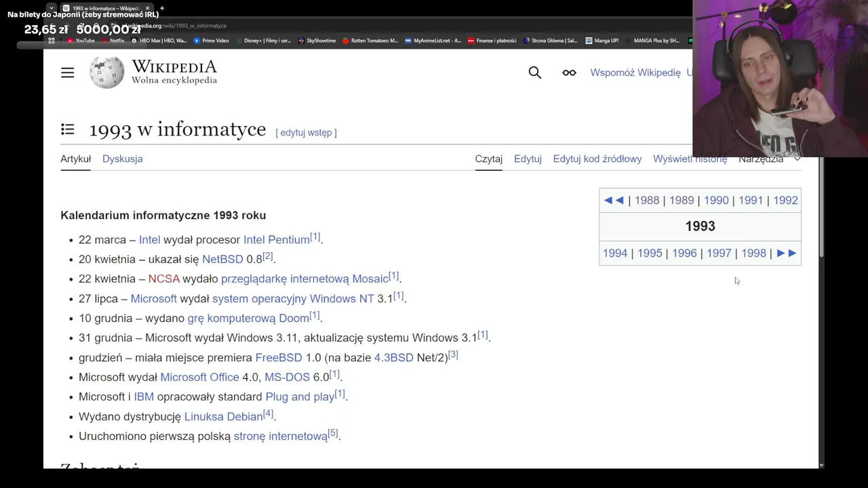Open the red NCSA link
This screenshot has width=868, height=488.
point(163,279)
